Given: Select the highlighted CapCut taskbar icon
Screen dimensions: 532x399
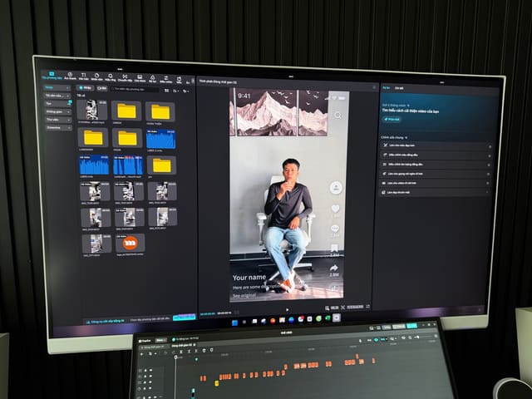Looking at the screenshot, I should click(337, 318).
